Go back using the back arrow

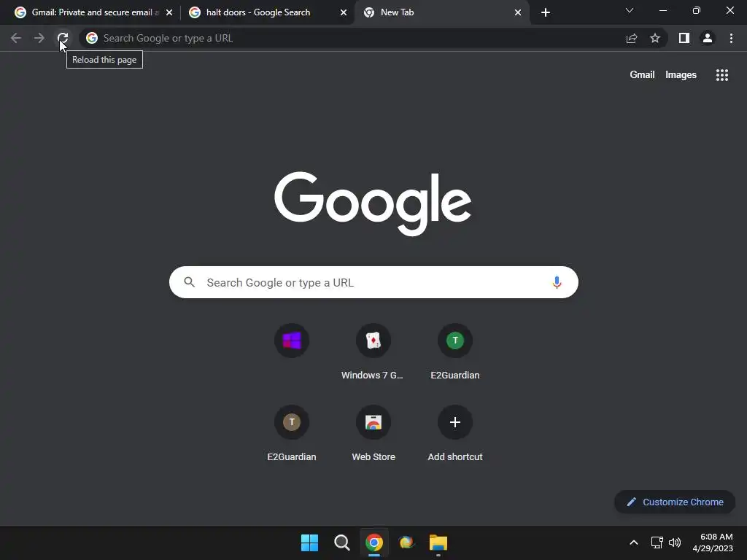point(16,38)
